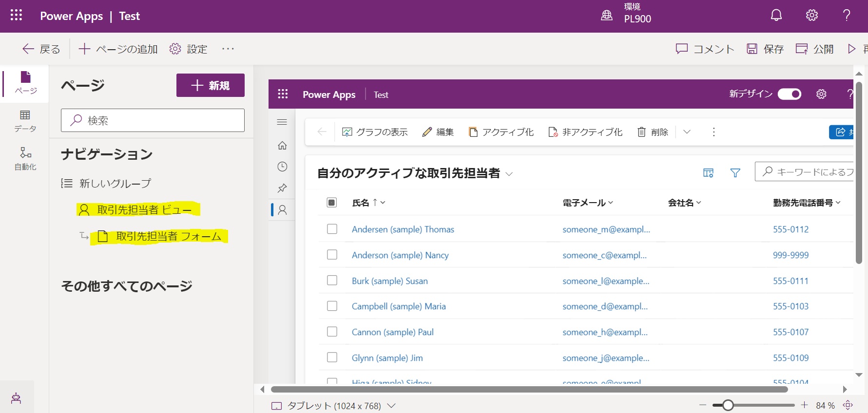Check the Burk (sample) Susan row checkbox

coord(332,281)
